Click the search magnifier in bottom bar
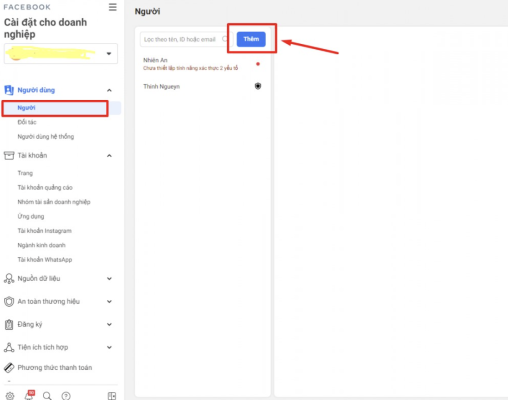Viewport: 508px width, 400px height. pos(47,396)
